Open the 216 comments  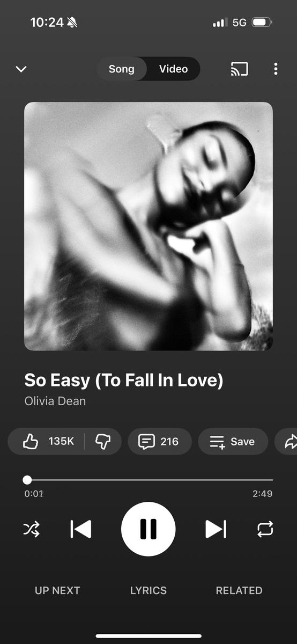tap(159, 442)
